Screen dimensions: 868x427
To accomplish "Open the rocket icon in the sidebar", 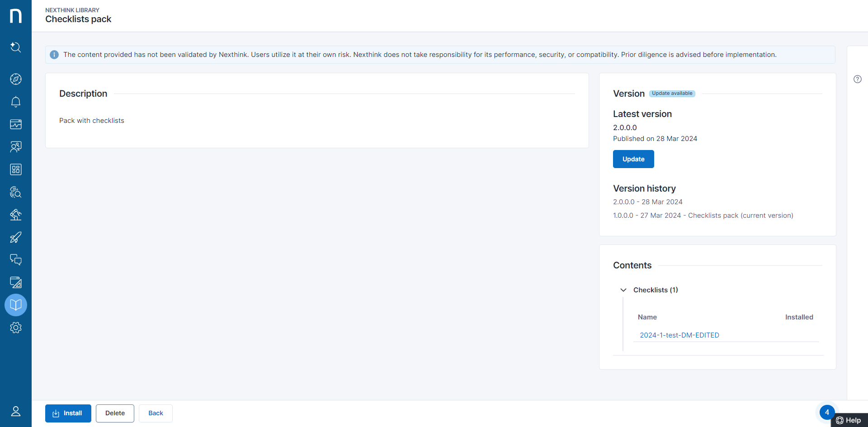I will pos(16,237).
